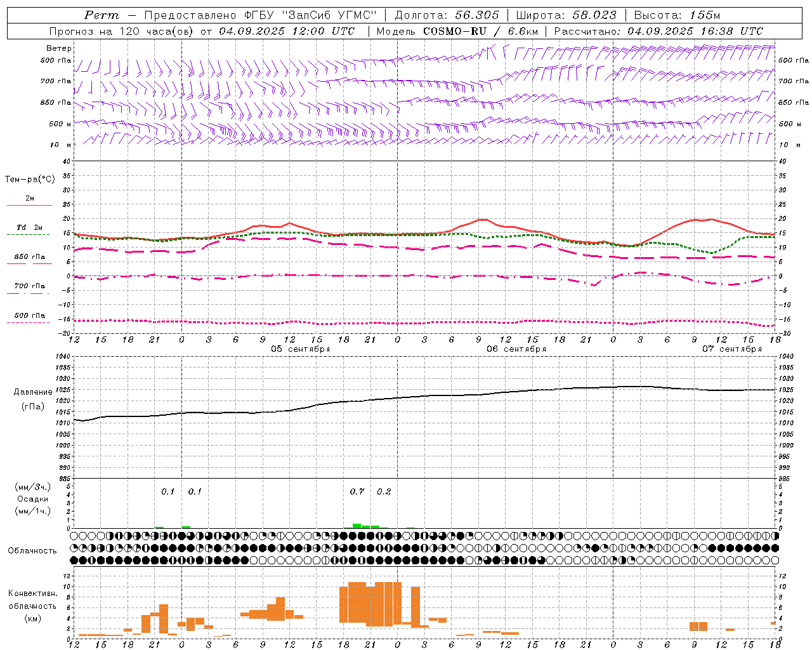Click the "Td 2м" dew point legend entry
Screen dimensions: 812x650
coord(30,227)
